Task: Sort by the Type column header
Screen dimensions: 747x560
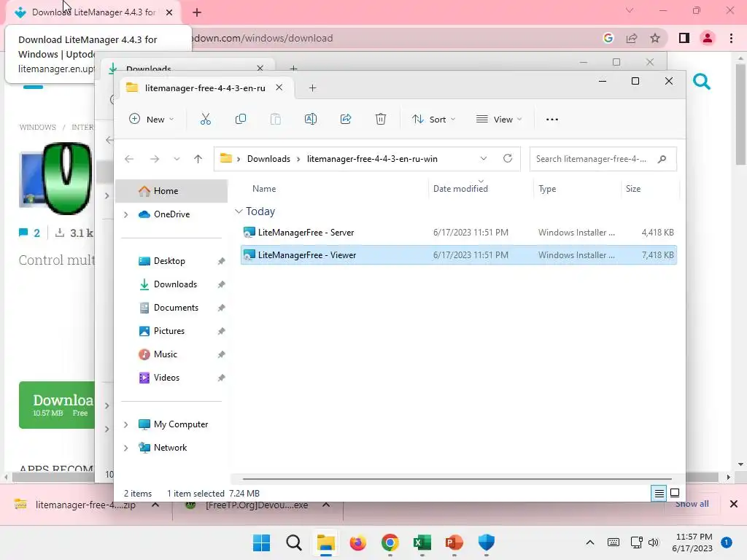Action: (x=547, y=189)
